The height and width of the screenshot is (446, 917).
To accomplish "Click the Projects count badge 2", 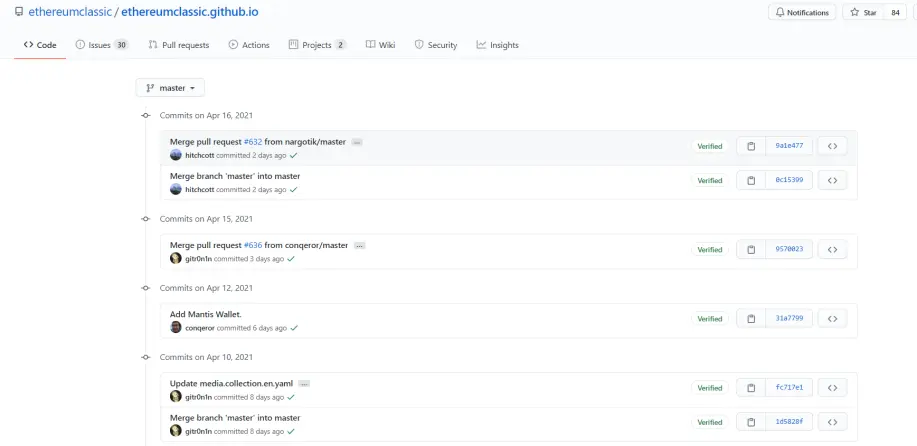I will 340,45.
